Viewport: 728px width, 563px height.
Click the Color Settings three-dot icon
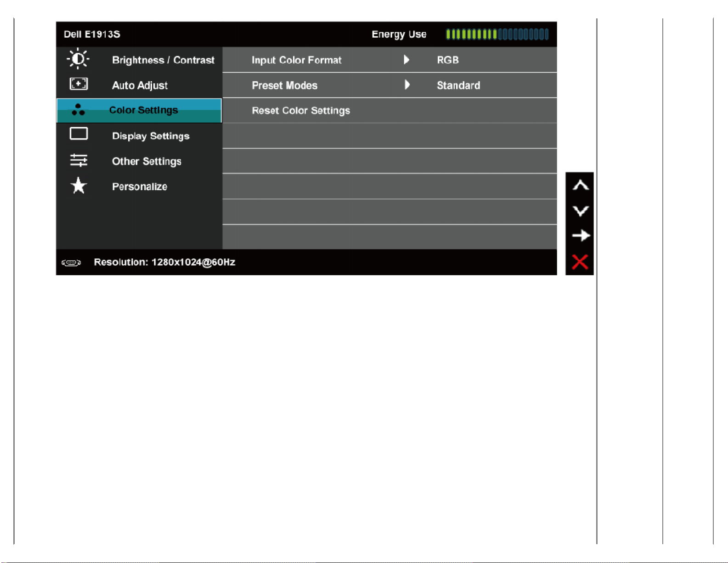click(78, 109)
